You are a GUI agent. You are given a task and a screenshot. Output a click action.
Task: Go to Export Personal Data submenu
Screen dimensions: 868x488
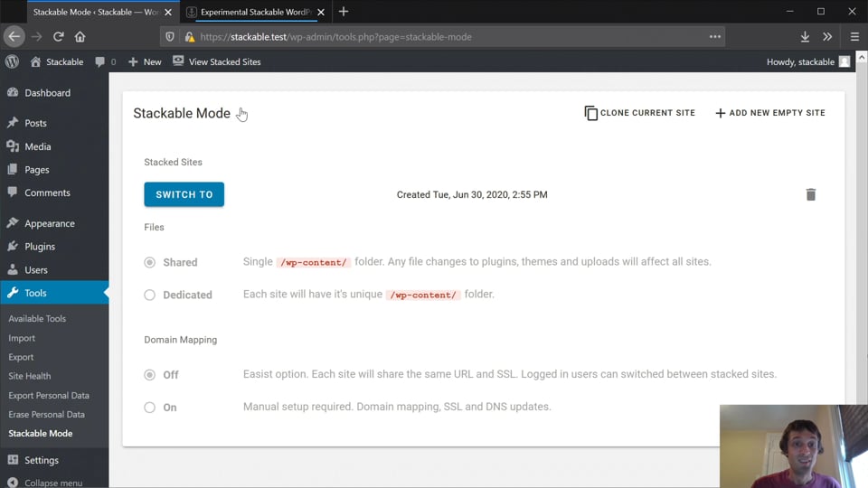(49, 396)
